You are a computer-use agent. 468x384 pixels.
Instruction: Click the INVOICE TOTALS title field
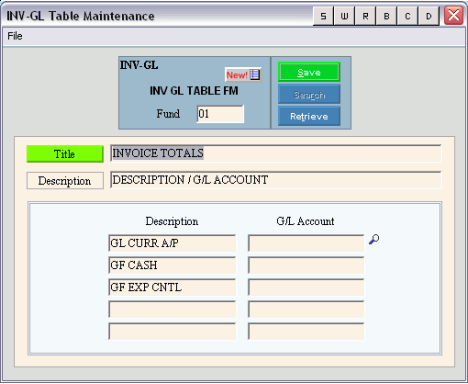tap(276, 153)
